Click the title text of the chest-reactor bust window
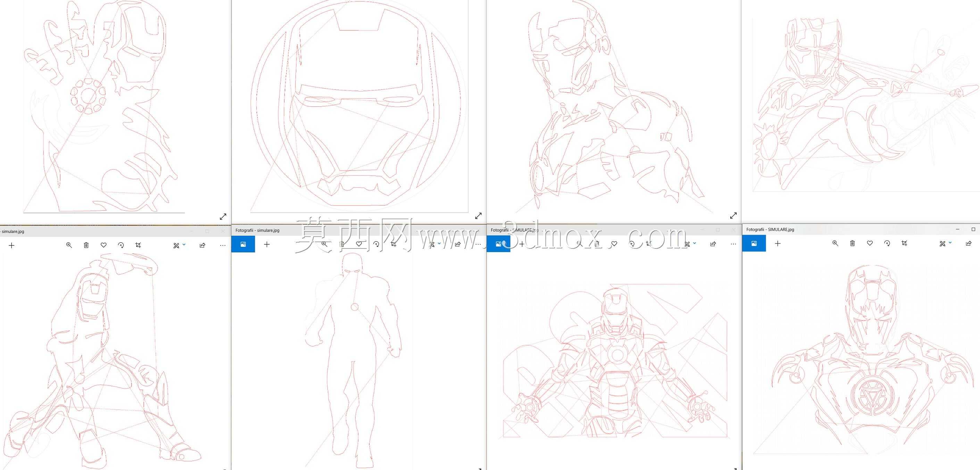Image resolution: width=980 pixels, height=470 pixels. point(770,230)
